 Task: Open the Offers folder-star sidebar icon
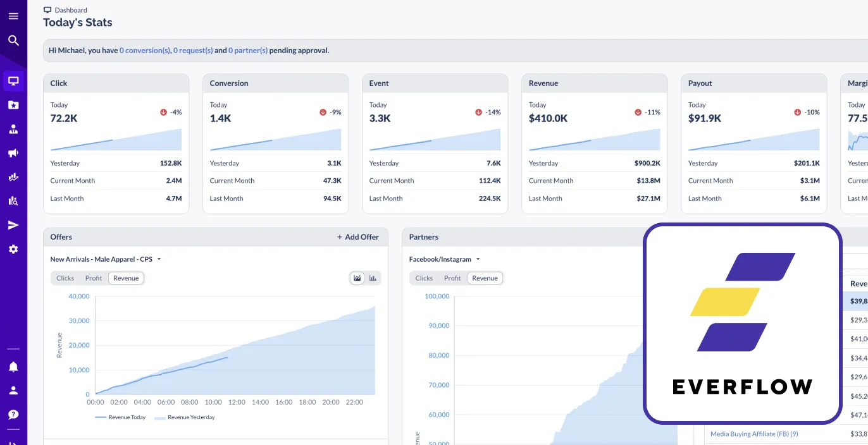point(13,105)
